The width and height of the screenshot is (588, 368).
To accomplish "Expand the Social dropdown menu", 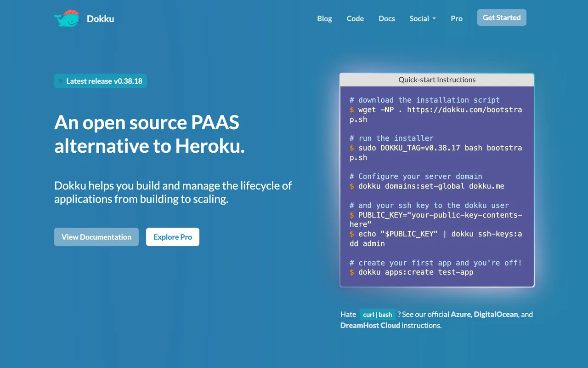I will (x=423, y=18).
